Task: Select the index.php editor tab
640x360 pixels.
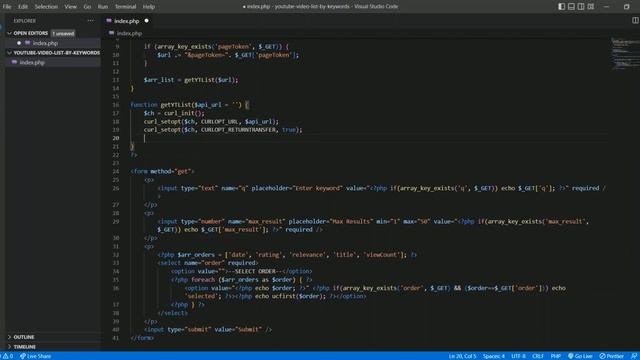Action: 127,20
